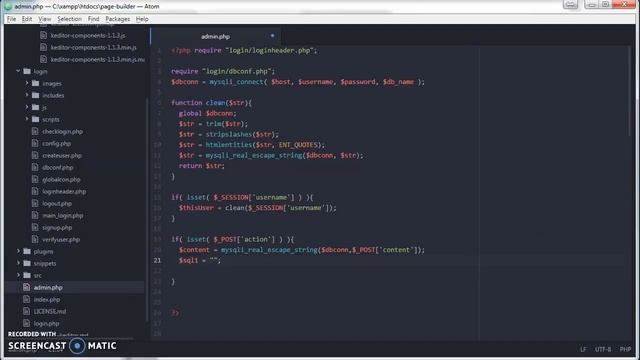Click 'global $dbconn;' in the code
This screenshot has width=640, height=360.
207,113
